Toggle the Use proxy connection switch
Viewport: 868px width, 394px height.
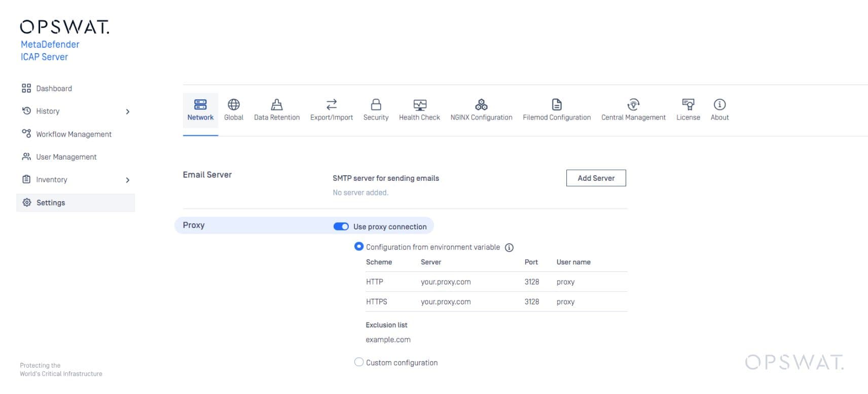click(x=341, y=226)
